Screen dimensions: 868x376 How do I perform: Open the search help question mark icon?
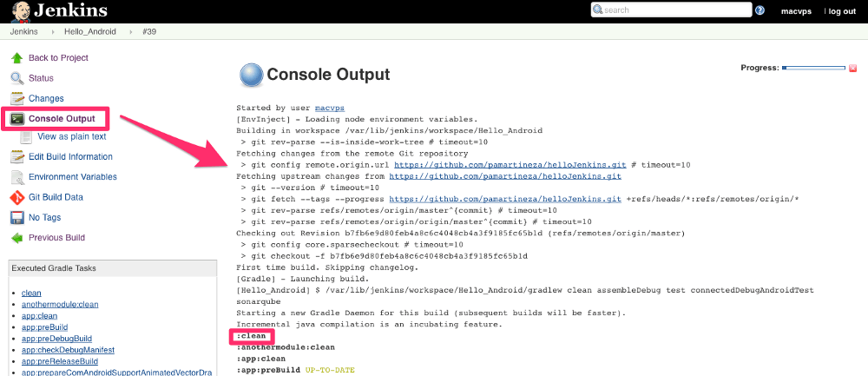click(x=759, y=10)
